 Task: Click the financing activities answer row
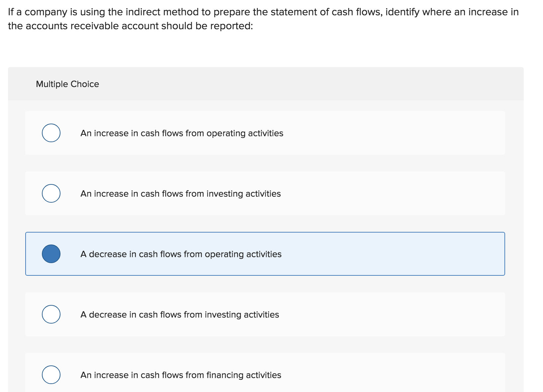click(266, 374)
